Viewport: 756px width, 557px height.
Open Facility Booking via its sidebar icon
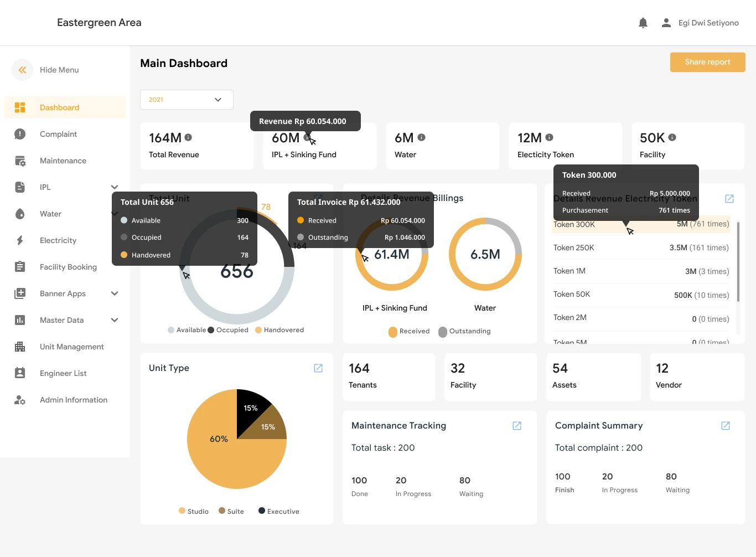pyautogui.click(x=20, y=267)
